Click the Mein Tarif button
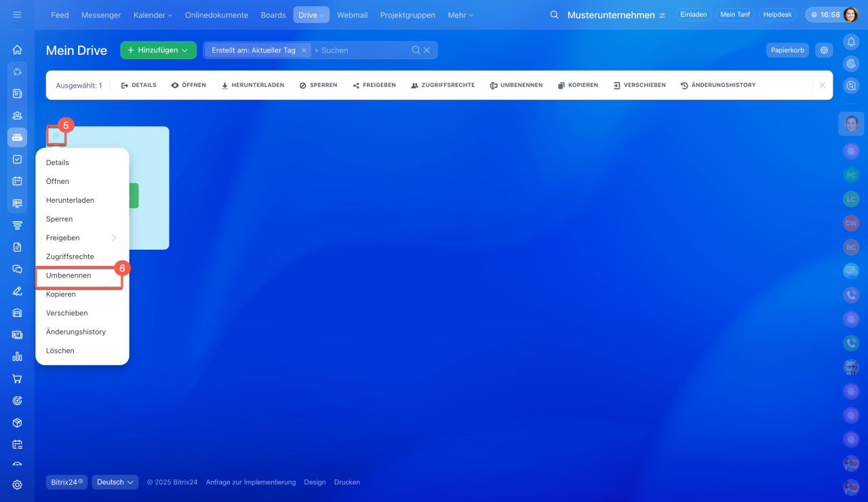 [735, 14]
